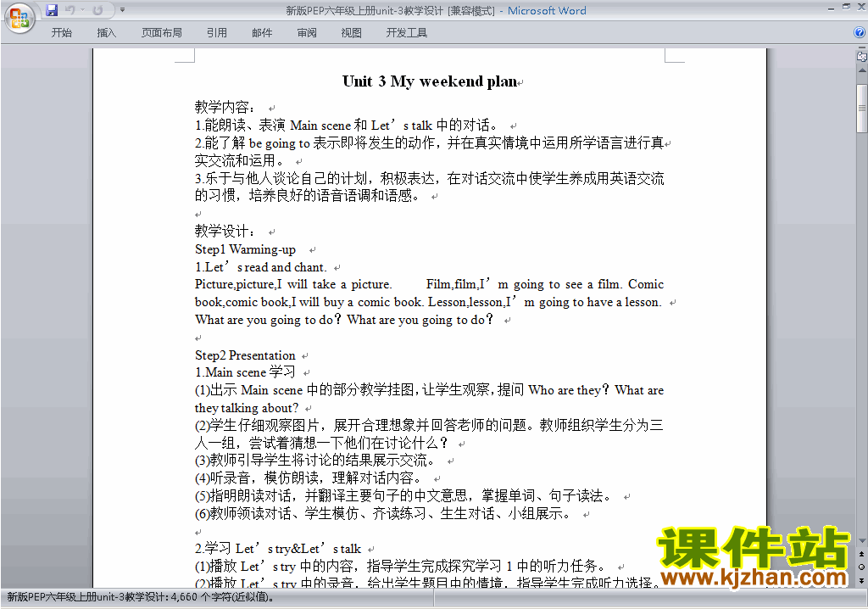Viewport: 868px width, 609px height.
Task: Click the line 'What are you going to do?'
Action: click(344, 320)
